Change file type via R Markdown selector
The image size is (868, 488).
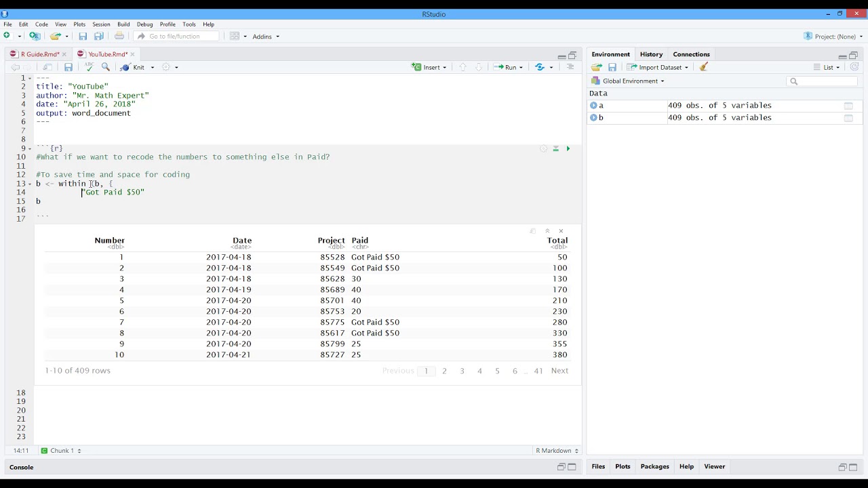(x=557, y=451)
